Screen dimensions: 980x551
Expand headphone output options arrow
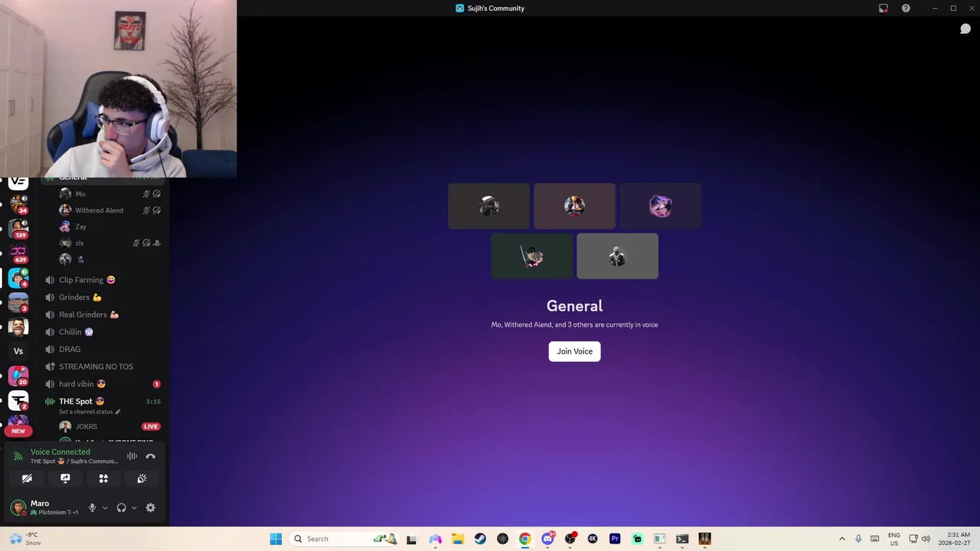point(134,507)
